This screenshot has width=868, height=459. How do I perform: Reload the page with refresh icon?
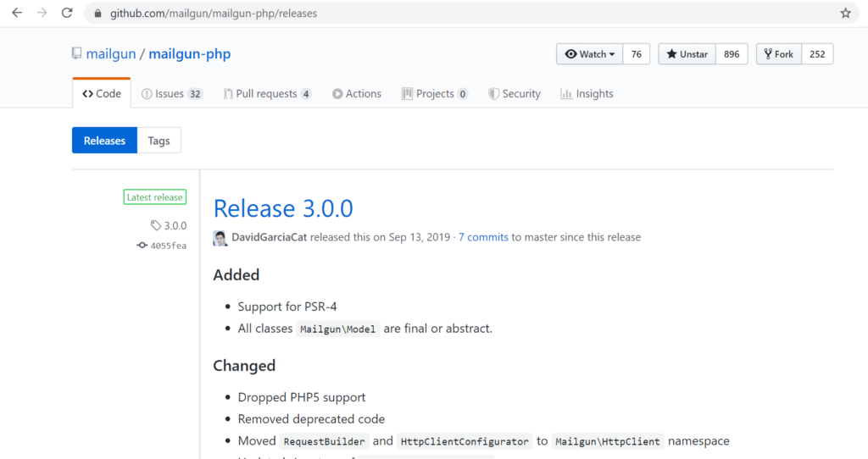click(x=67, y=14)
